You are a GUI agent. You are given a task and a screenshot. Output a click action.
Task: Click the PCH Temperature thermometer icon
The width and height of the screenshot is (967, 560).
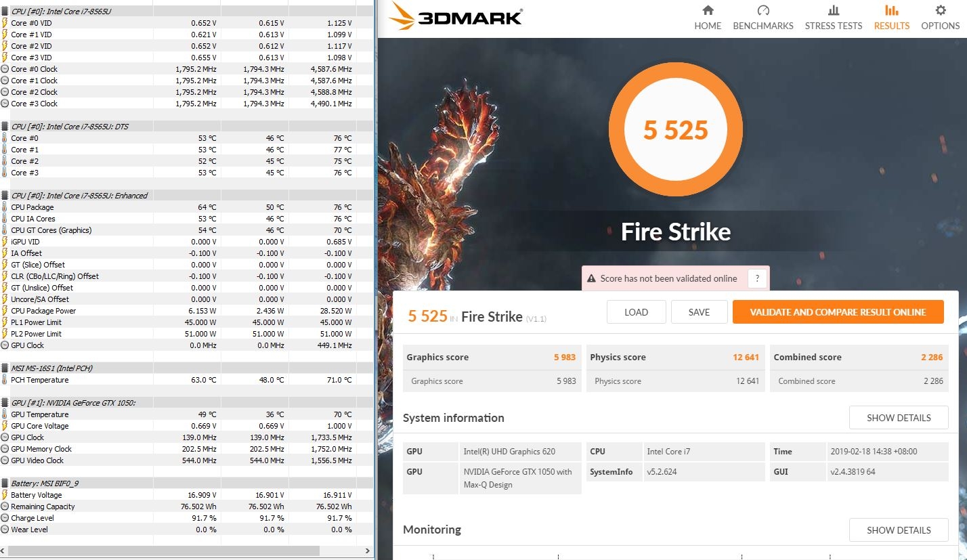click(5, 380)
